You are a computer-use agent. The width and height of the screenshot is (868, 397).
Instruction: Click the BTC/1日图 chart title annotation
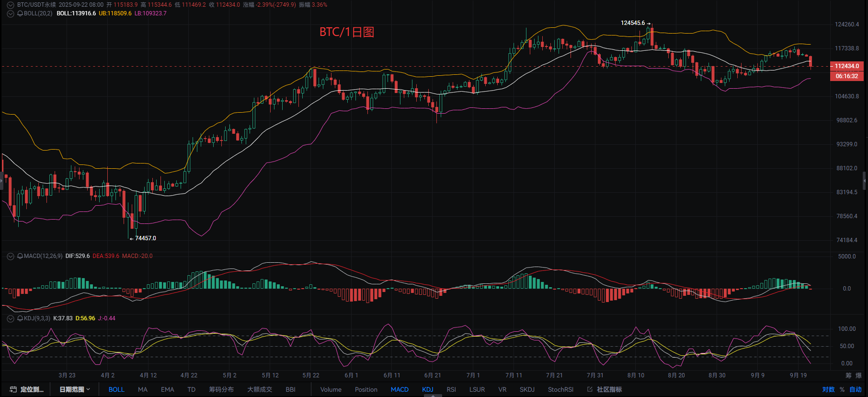(347, 32)
